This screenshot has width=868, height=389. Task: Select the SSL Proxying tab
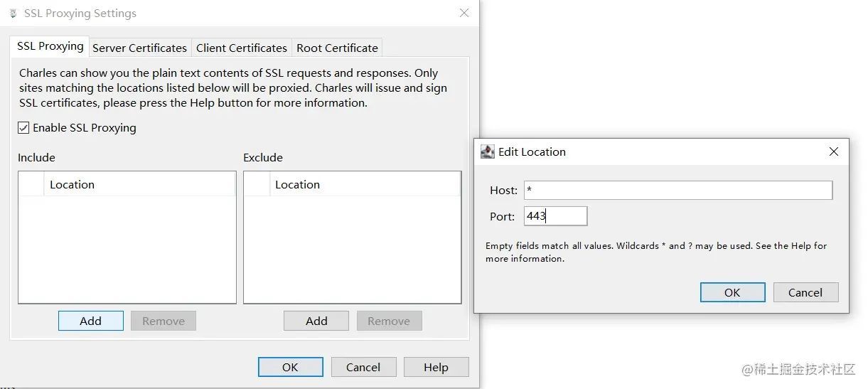50,46
